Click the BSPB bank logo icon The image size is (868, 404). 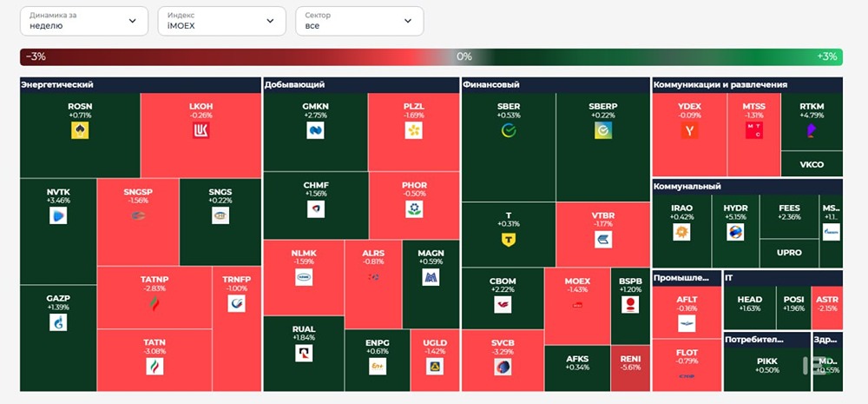coord(630,305)
